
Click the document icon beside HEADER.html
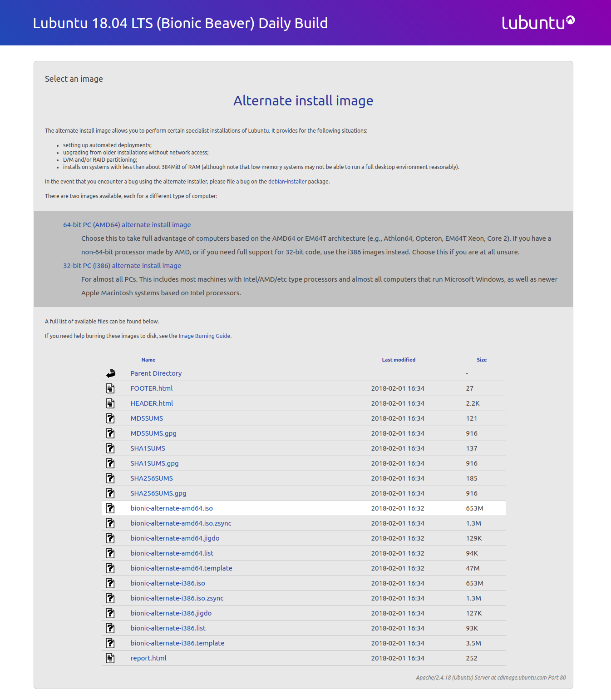coord(110,403)
